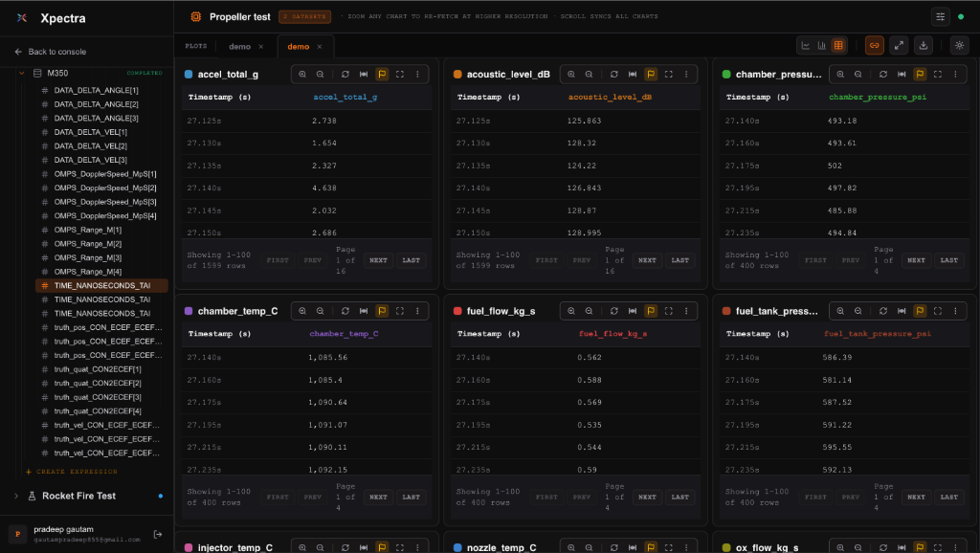The width and height of the screenshot is (980, 553).
Task: Maximize the chamber_pressure panel
Action: click(x=938, y=75)
